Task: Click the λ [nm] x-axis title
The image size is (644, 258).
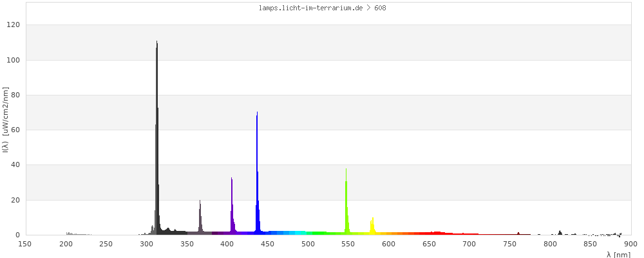Action: click(618, 255)
